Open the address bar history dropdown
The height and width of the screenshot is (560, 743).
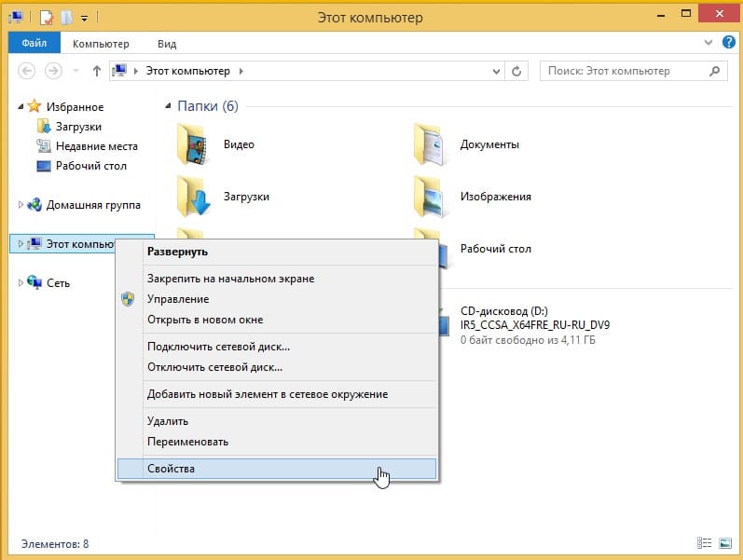(x=496, y=71)
